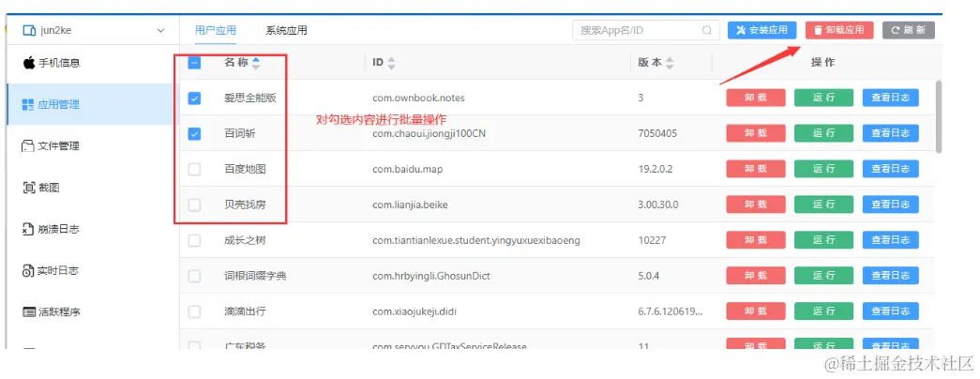Click the app list vertical scrollbar
This screenshot has width=980, height=379.
[938, 117]
